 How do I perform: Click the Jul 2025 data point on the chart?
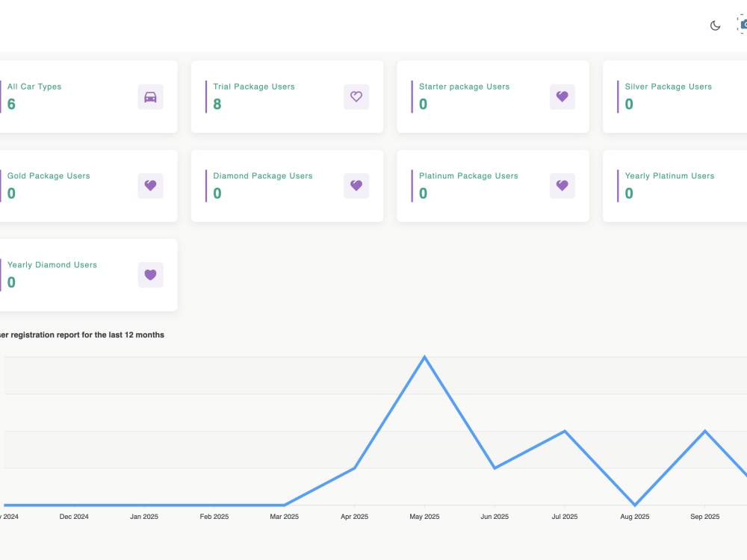click(565, 431)
